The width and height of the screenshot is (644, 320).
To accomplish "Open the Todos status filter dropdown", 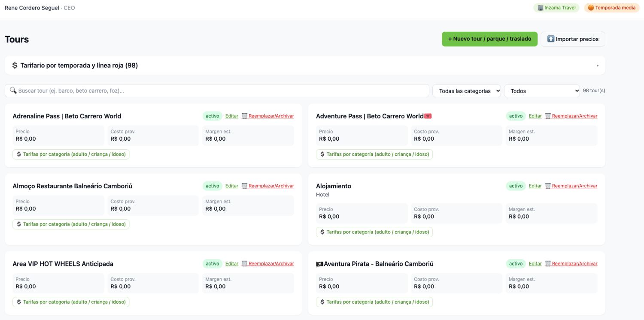I will (542, 91).
